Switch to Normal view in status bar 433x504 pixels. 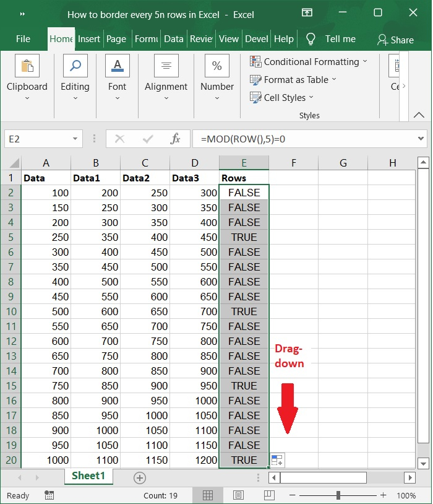point(208,495)
